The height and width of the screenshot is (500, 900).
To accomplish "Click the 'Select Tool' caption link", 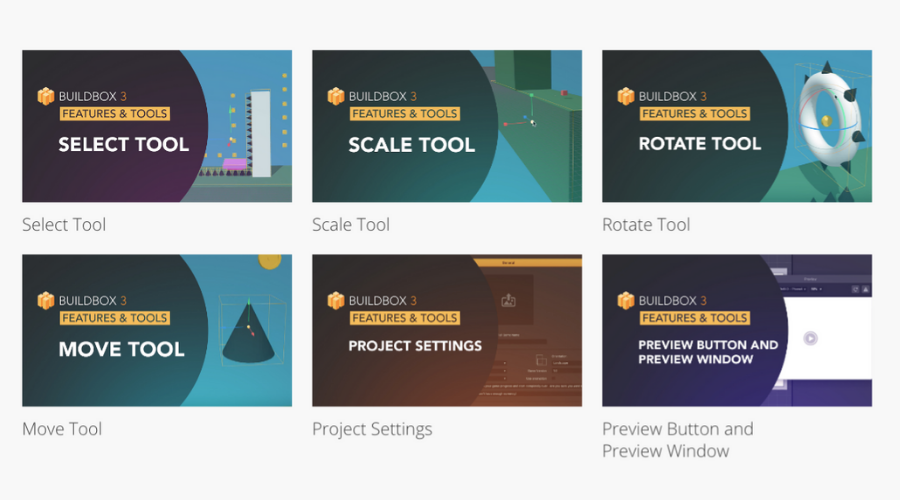I will click(64, 224).
